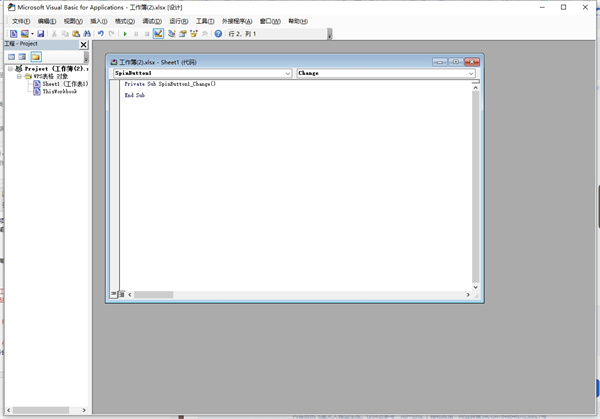Collapse the Project (工作簿(2)) tree node
This screenshot has height=419, width=600.
tap(10, 69)
